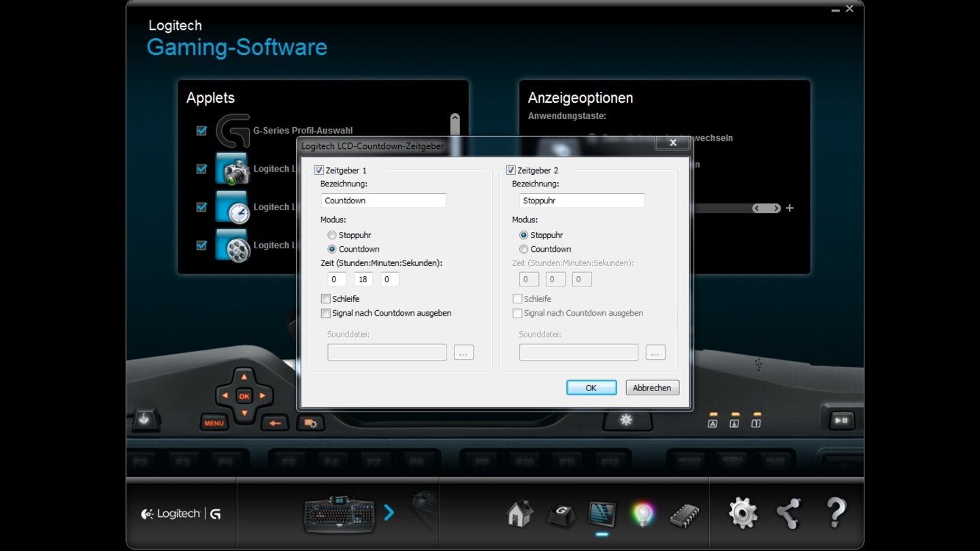Click the d-pad down arrow

click(x=244, y=413)
